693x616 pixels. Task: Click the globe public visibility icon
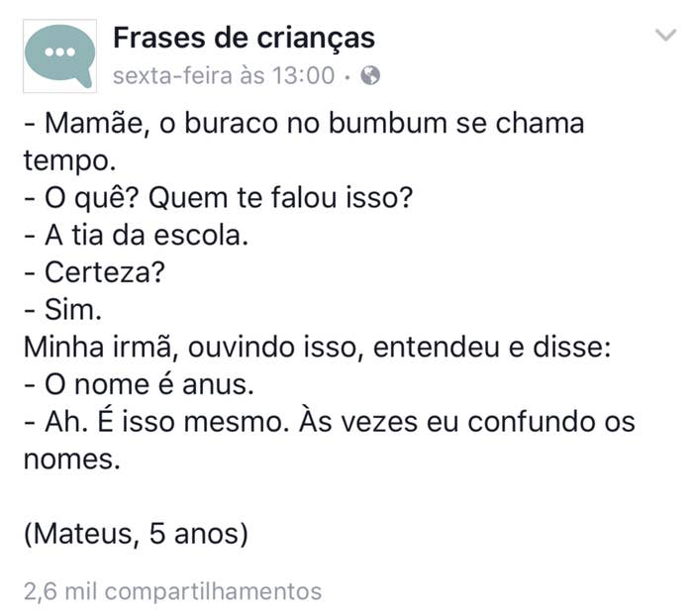tap(370, 75)
